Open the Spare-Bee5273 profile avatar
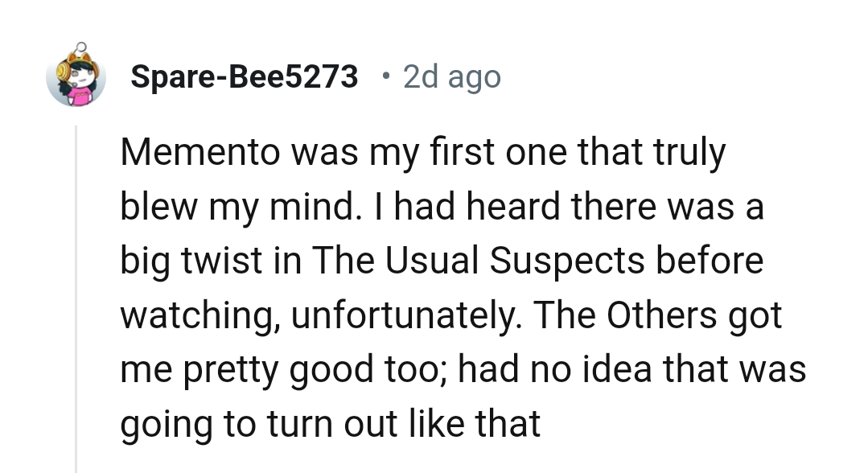868x473 pixels. (x=76, y=77)
